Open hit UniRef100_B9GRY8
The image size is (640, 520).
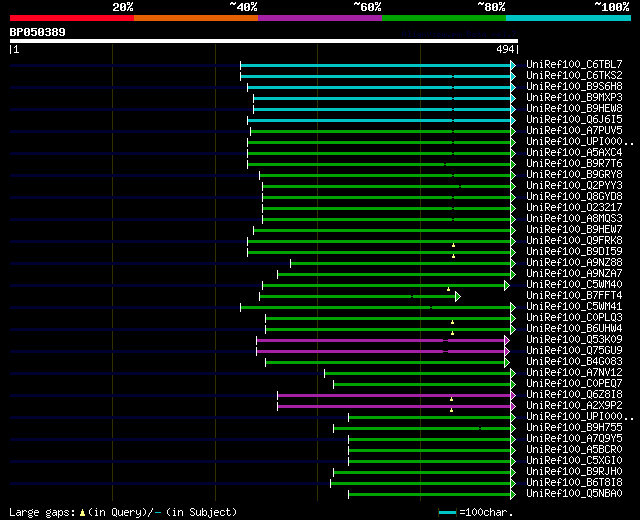click(574, 175)
